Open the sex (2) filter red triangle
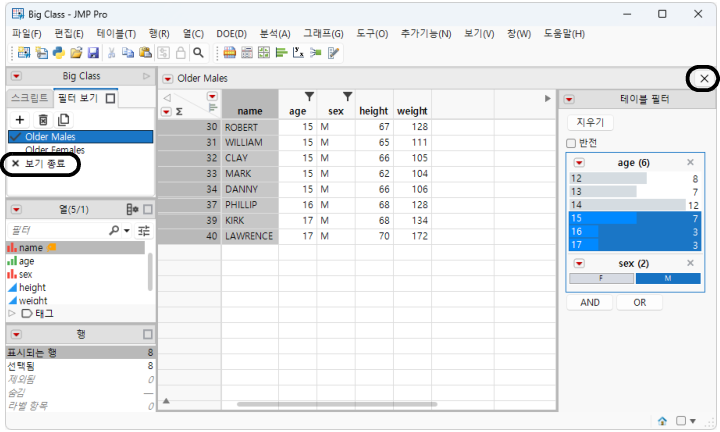 pyautogui.click(x=579, y=263)
